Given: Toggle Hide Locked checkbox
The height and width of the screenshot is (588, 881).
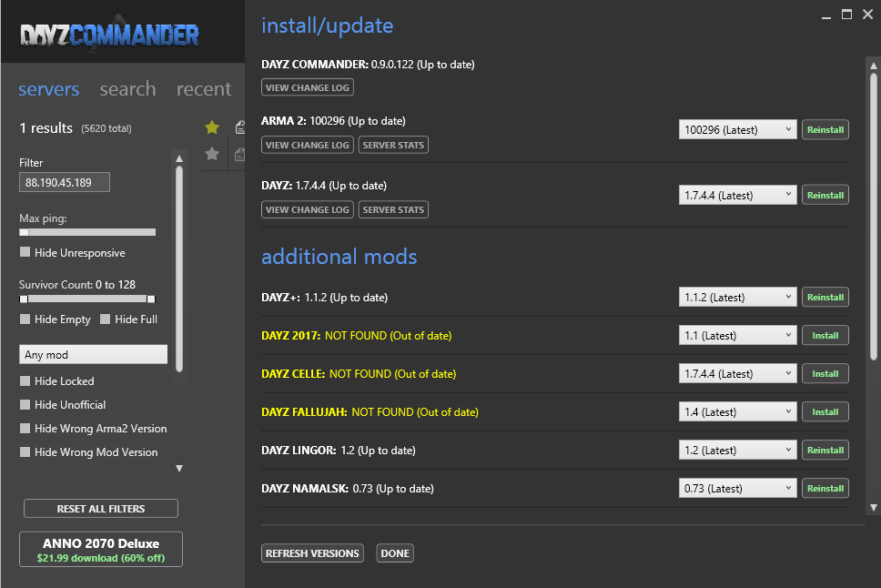Looking at the screenshot, I should 25,380.
